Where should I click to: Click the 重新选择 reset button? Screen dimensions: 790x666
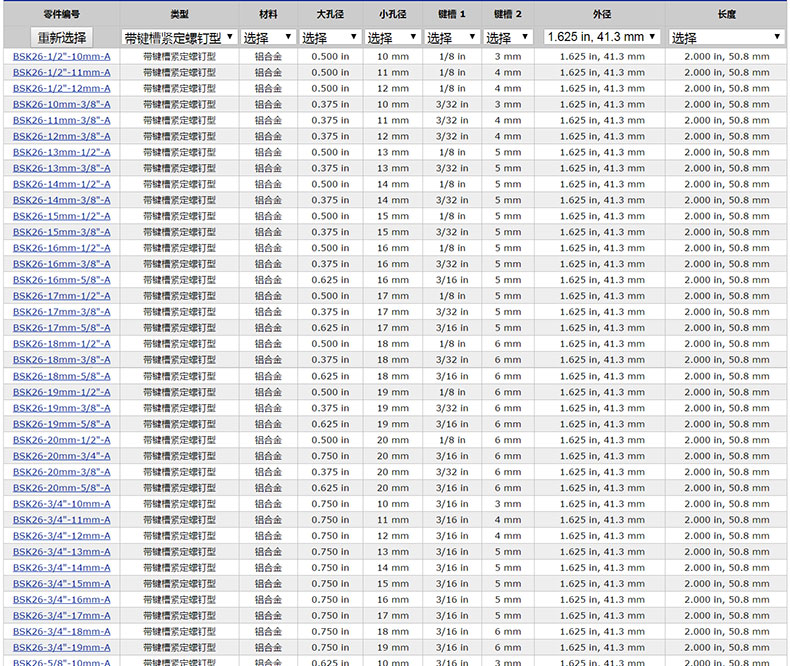pos(62,37)
